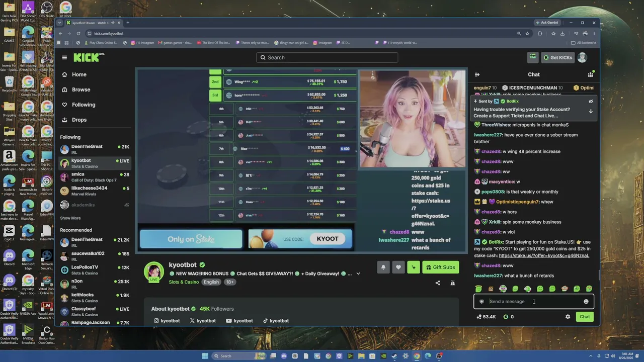The width and height of the screenshot is (644, 362).
Task: Open Steam from the taskbar
Action: [x=394, y=356]
